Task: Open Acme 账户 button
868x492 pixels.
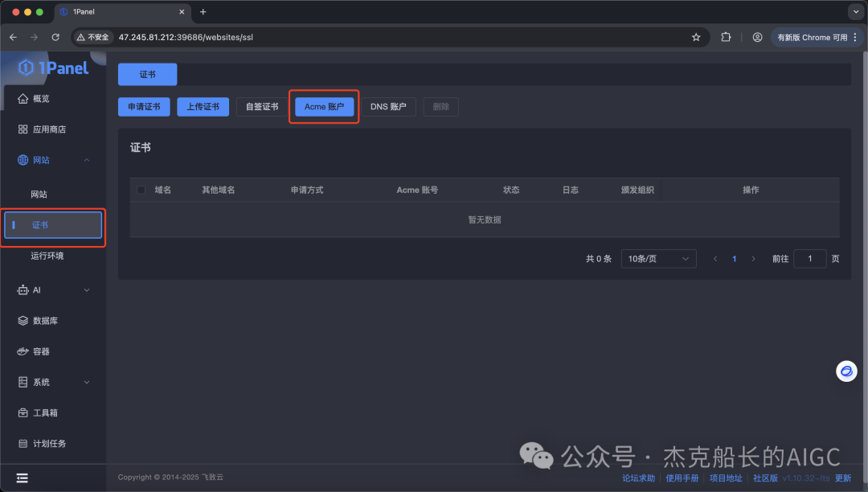Action: [x=325, y=107]
